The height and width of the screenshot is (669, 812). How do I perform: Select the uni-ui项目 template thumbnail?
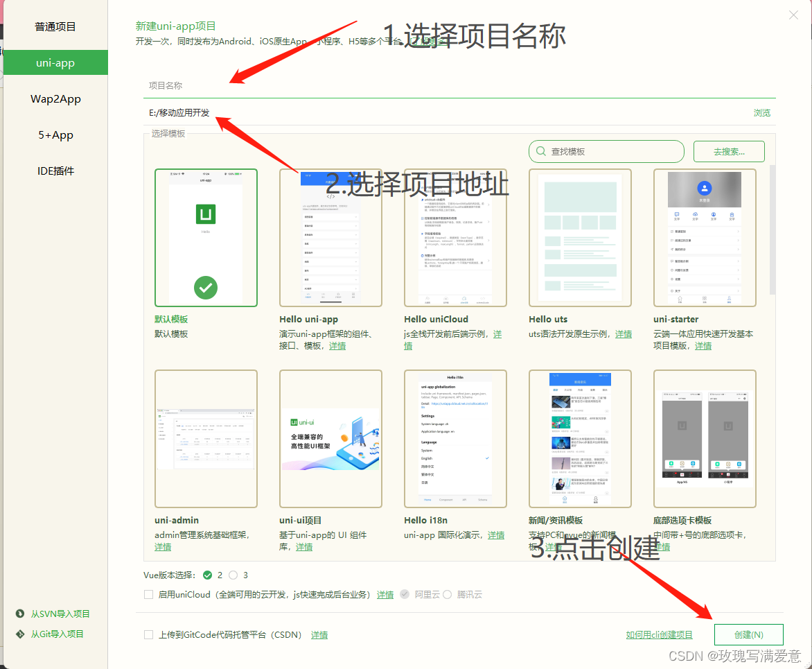(330, 438)
